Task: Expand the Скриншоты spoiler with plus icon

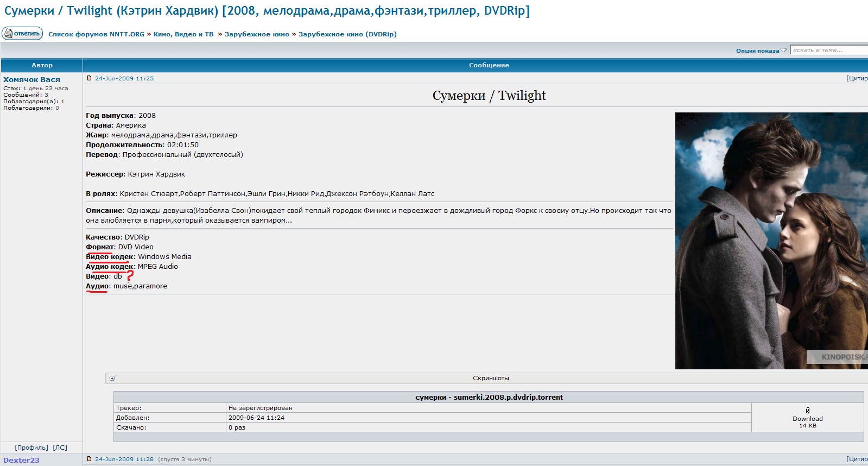Action: pyautogui.click(x=112, y=379)
